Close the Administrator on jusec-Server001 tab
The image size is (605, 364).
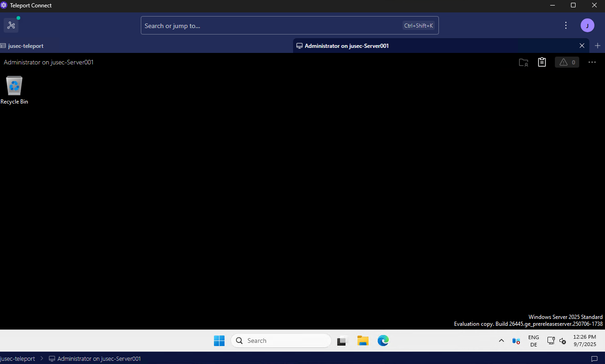[x=582, y=46]
